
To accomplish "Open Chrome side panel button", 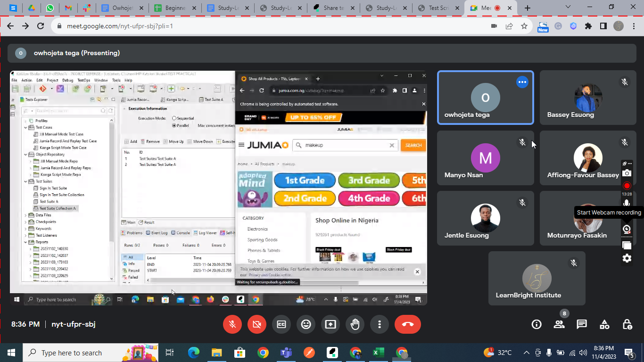I will tap(603, 26).
